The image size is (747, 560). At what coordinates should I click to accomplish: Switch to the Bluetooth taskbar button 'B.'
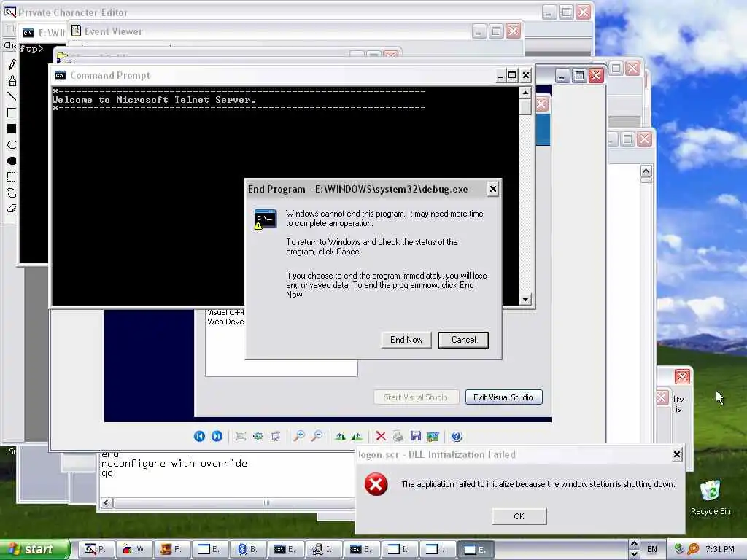click(x=248, y=550)
